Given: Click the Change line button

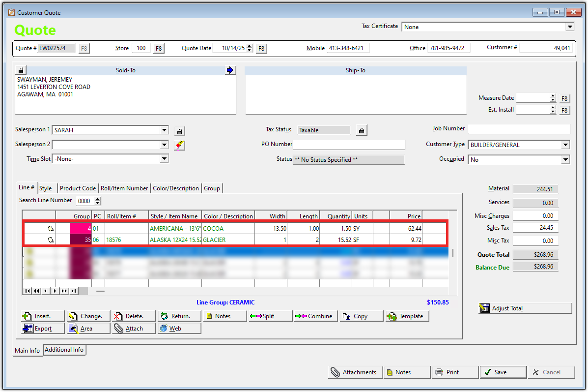Looking at the screenshot, I should (88, 316).
